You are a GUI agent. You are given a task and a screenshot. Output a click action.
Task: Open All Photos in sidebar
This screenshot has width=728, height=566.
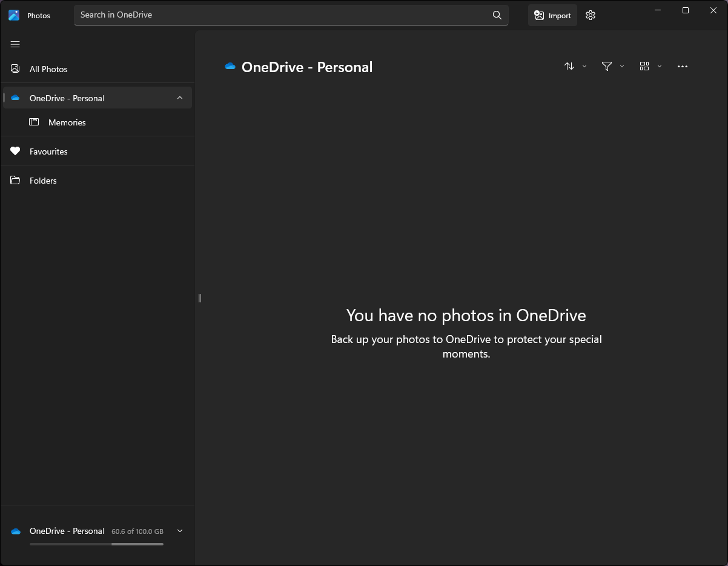[x=98, y=69]
